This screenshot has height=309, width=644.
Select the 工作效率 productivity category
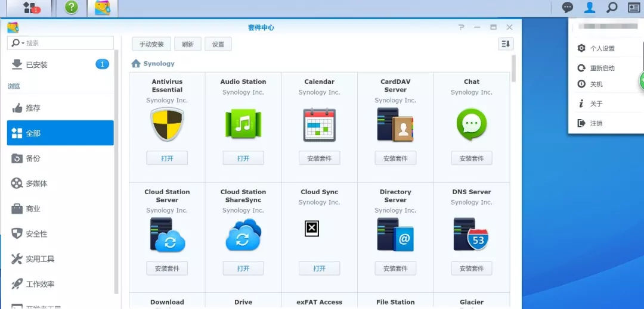tap(60, 284)
